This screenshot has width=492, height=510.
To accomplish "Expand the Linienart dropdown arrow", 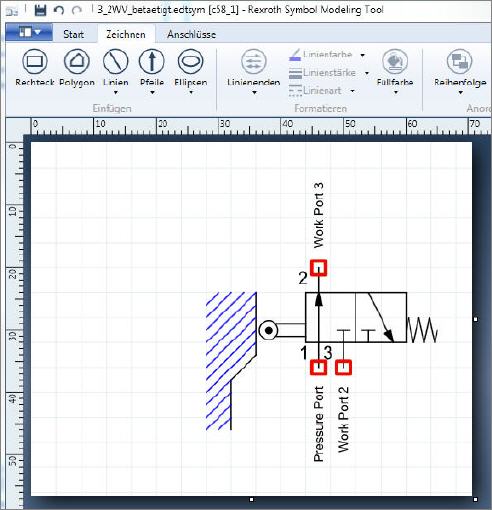I will 353,91.
